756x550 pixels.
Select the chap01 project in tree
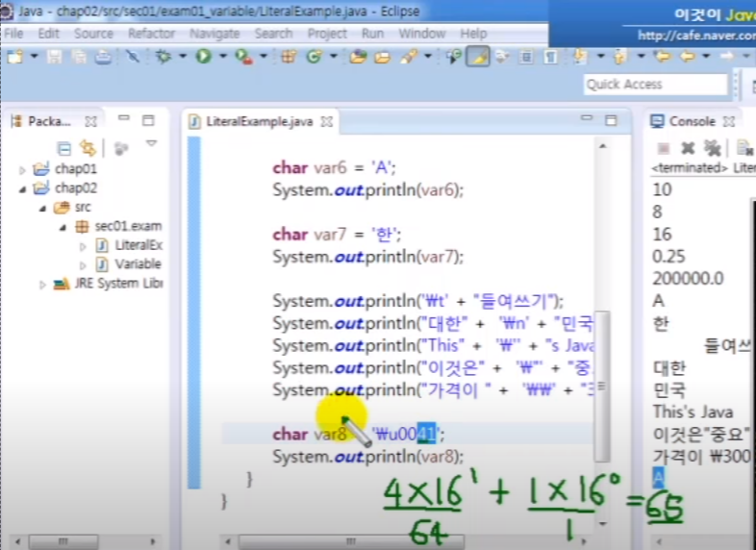tap(76, 168)
